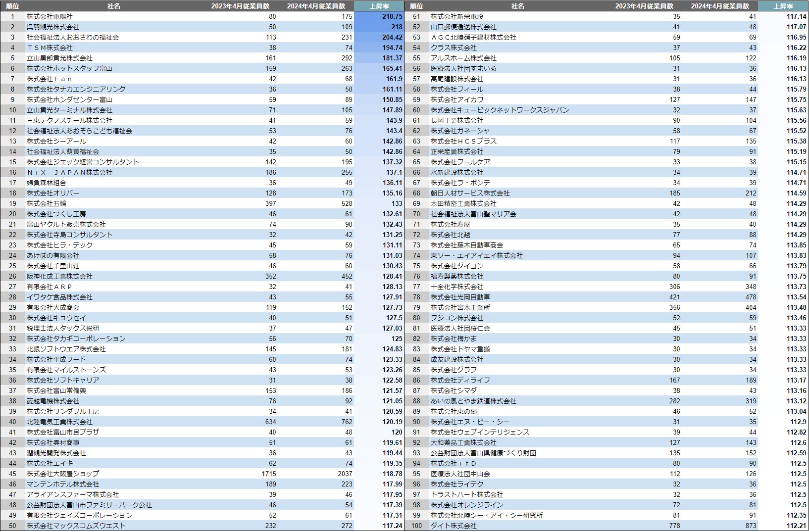Select 有限会社マイルストーンズ in the table
Image resolution: width=809 pixels, height=532 pixels.
point(66,370)
